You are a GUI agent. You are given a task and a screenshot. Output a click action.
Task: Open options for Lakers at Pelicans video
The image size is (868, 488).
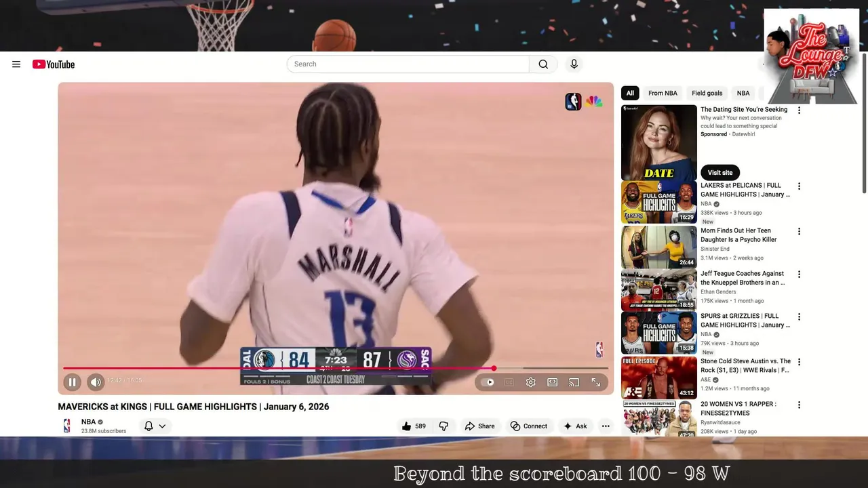799,186
